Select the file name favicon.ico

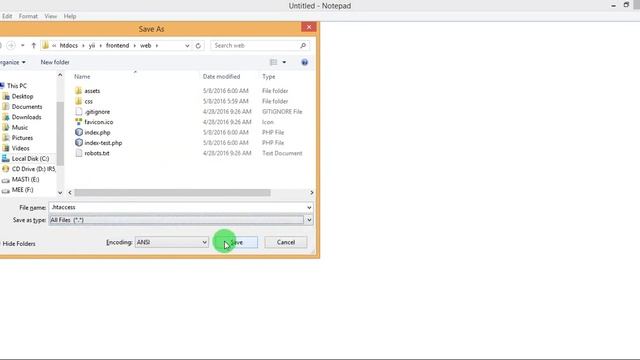pyautogui.click(x=99, y=122)
